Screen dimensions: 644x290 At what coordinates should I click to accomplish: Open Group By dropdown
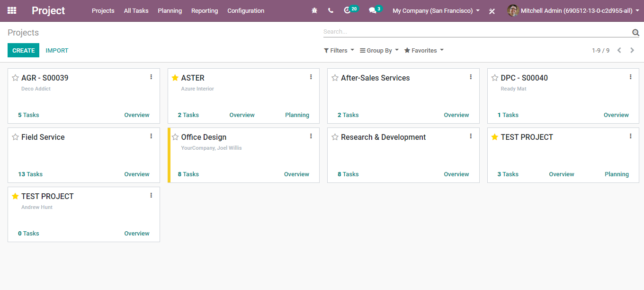pyautogui.click(x=379, y=50)
